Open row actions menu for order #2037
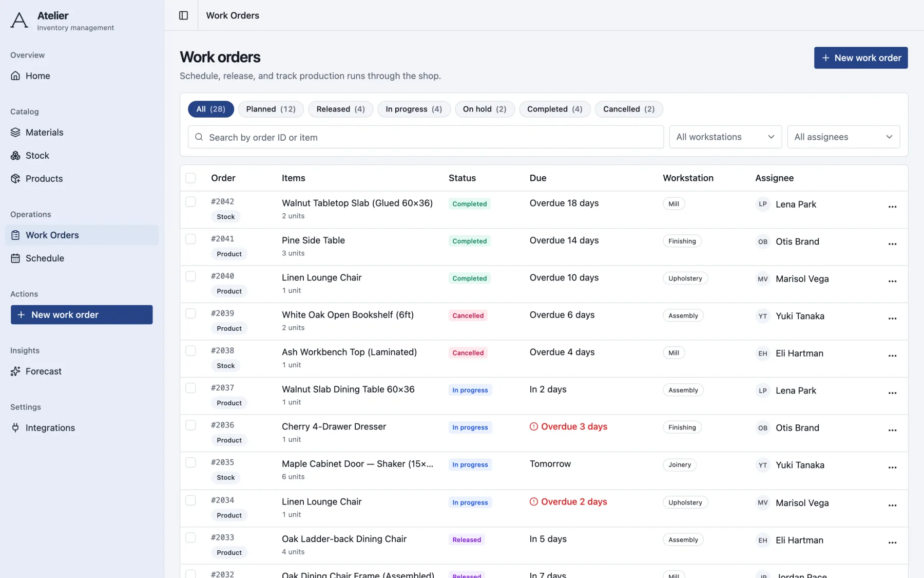 [892, 393]
